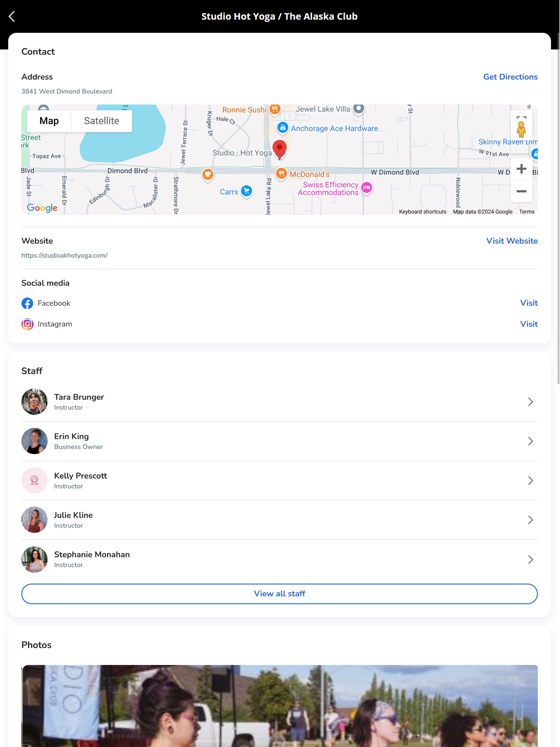Screen dimensions: 560x747
Task: Click Get Directions link
Action: click(510, 77)
